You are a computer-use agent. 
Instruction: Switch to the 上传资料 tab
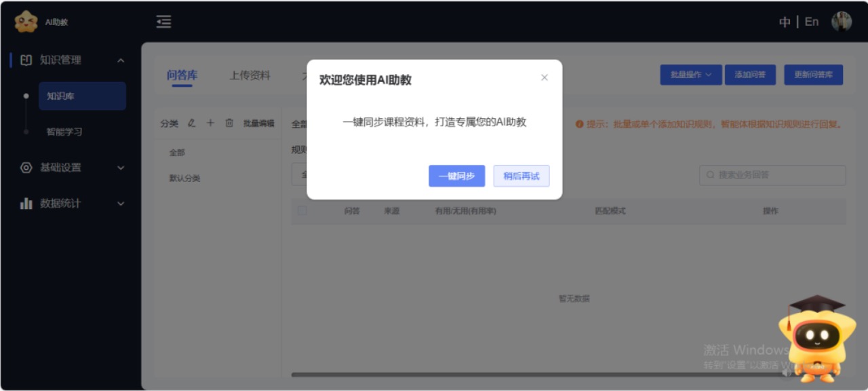[x=250, y=75]
